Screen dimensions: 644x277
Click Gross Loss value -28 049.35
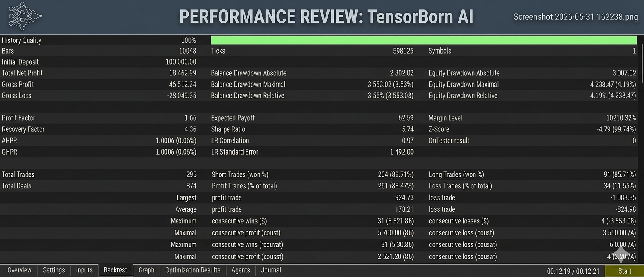tap(182, 95)
